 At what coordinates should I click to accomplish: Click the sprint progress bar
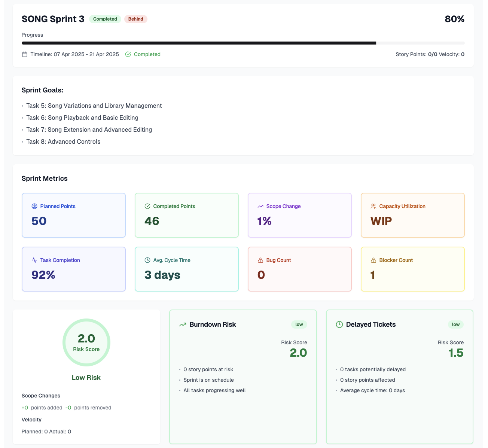243,43
